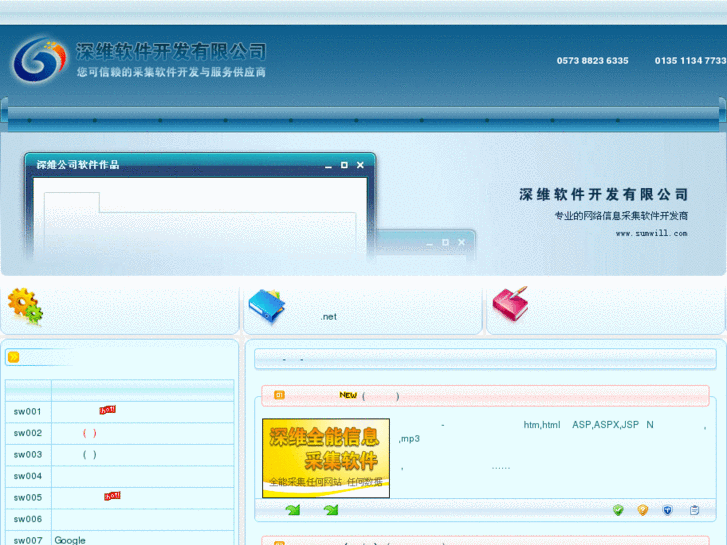Select the sw007 product row
The width and height of the screenshot is (727, 545).
click(120, 538)
